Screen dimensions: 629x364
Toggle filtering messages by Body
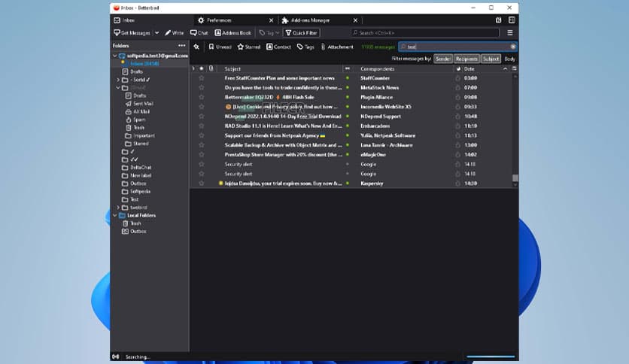pos(509,59)
